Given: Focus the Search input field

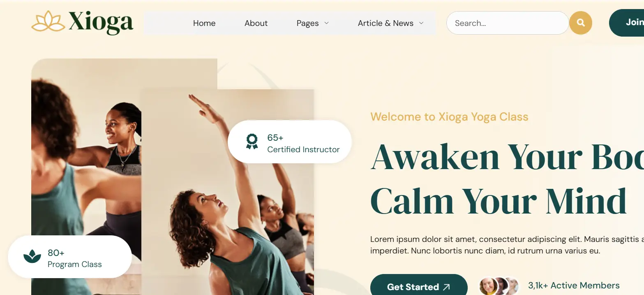Looking at the screenshot, I should [x=507, y=23].
